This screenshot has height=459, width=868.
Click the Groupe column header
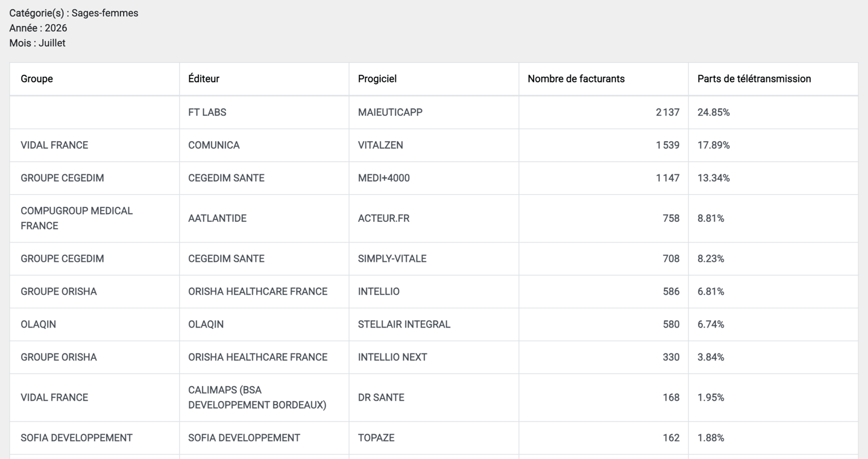(x=95, y=79)
